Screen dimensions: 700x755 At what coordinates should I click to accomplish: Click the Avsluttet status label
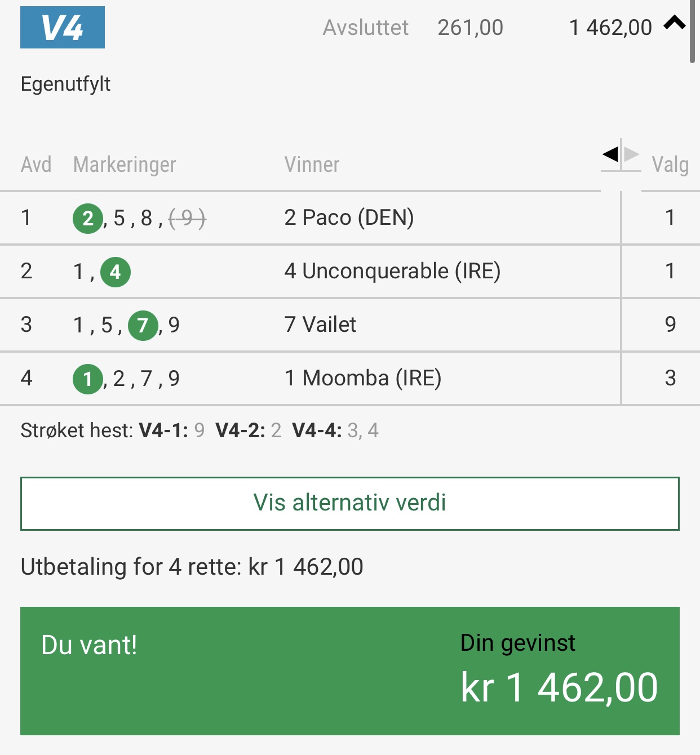[365, 28]
